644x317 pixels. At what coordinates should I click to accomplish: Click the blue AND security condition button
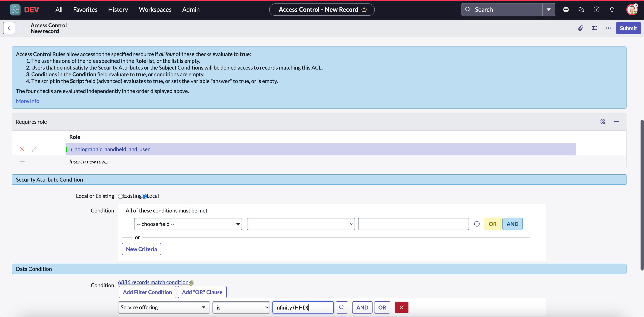[x=513, y=224]
